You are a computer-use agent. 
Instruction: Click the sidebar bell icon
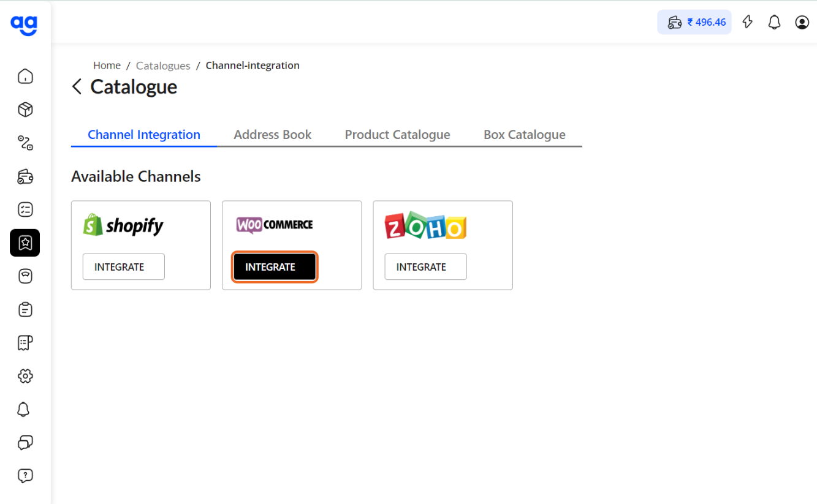(x=24, y=409)
